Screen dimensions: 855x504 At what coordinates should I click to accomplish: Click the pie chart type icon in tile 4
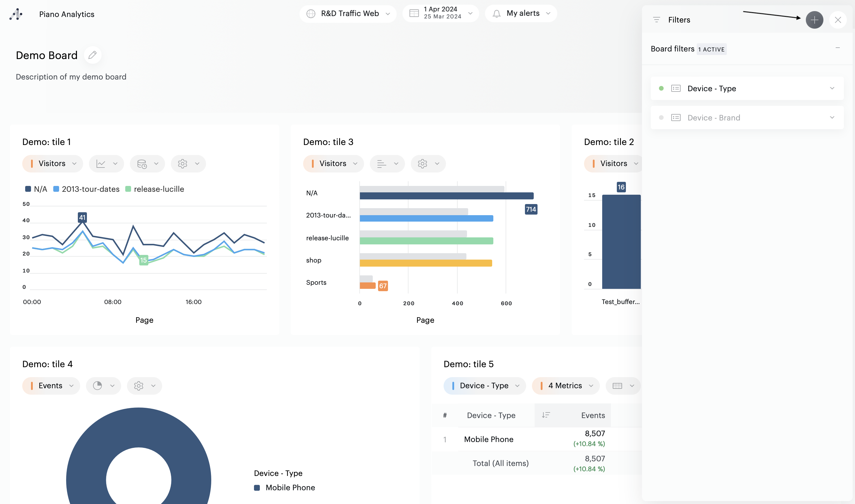97,386
